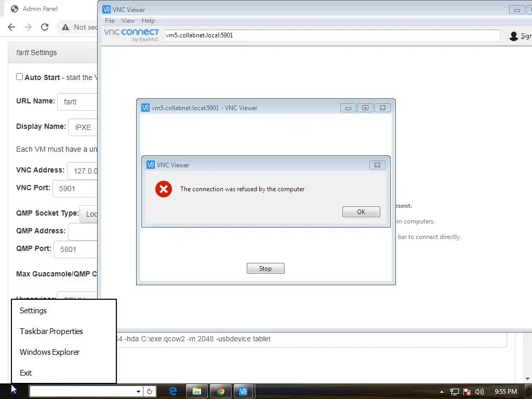
Task: Click the Stop button in VNC connection window
Action: click(265, 269)
